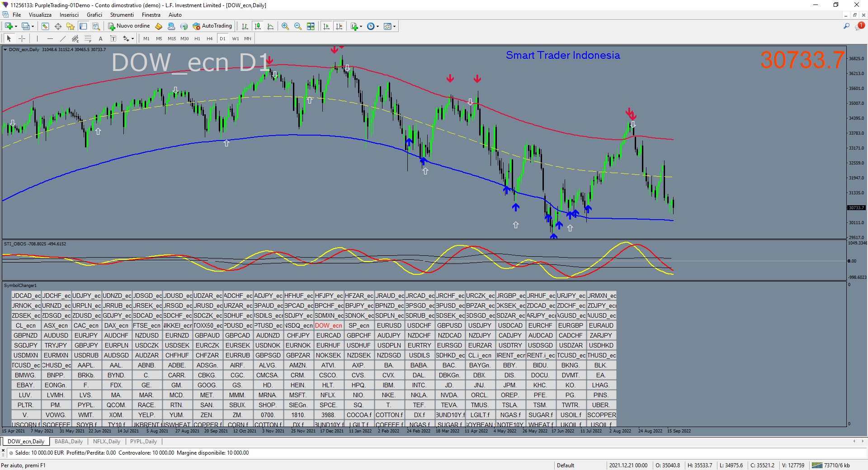The width and height of the screenshot is (868, 470).
Task: Select the vertical line tool
Action: tap(37, 38)
